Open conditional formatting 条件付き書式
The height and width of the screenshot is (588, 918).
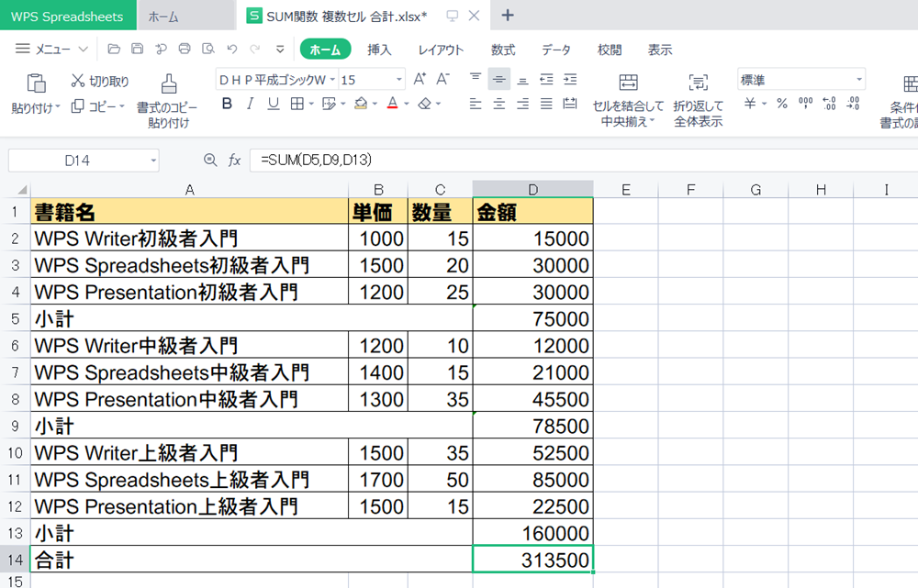click(901, 101)
